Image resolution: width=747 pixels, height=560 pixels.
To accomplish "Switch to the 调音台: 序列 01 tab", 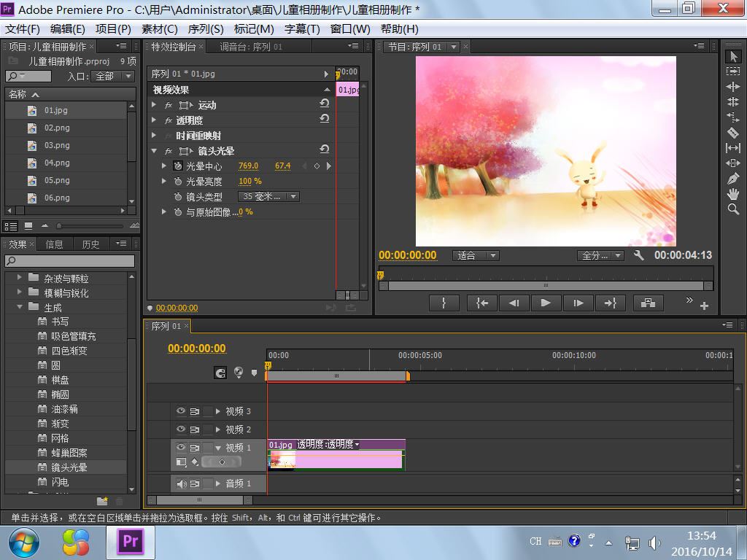I will click(251, 47).
